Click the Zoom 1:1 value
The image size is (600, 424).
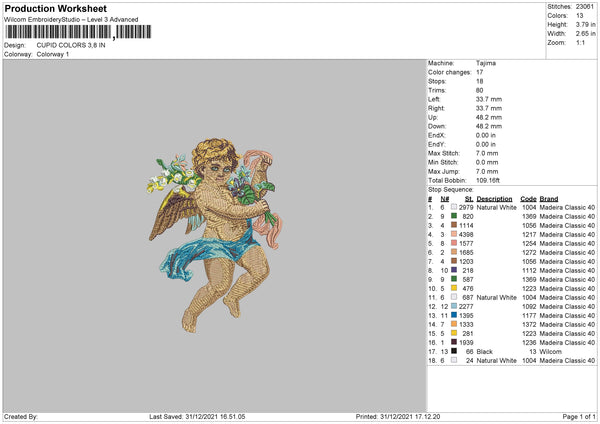pos(580,42)
